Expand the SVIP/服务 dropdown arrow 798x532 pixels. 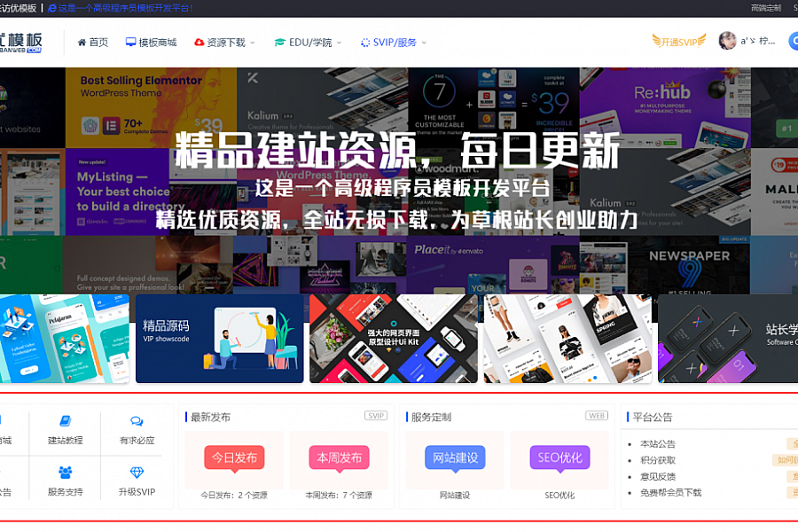(424, 43)
